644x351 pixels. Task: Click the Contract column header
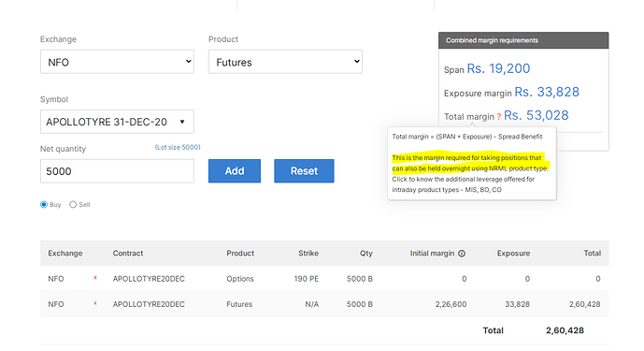tap(128, 253)
